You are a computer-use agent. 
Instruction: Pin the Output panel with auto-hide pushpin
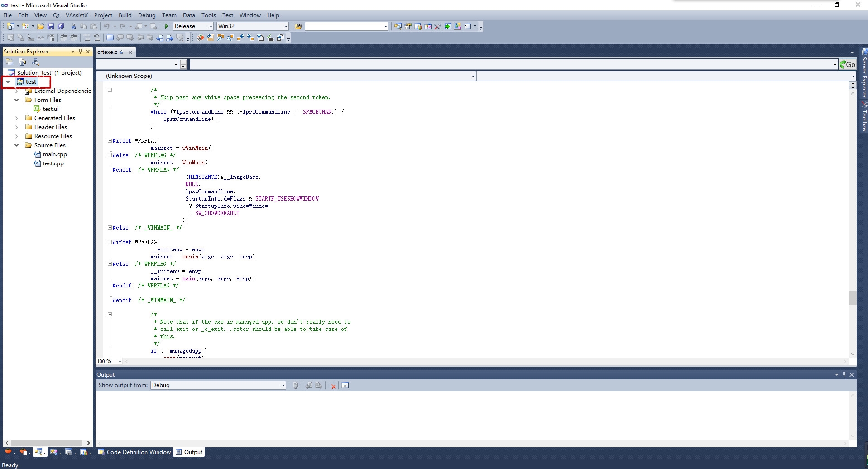844,374
